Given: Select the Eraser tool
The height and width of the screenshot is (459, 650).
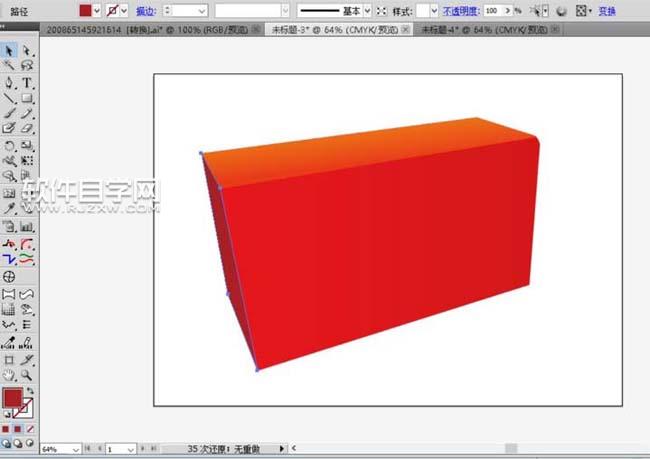Looking at the screenshot, I should point(27,128).
